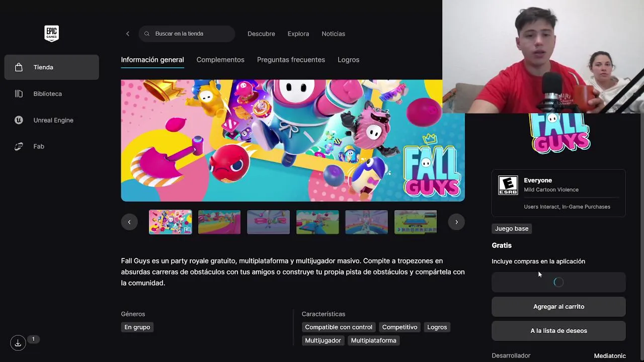Click the Logros feature tag
This screenshot has width=644, height=362.
[x=437, y=327]
